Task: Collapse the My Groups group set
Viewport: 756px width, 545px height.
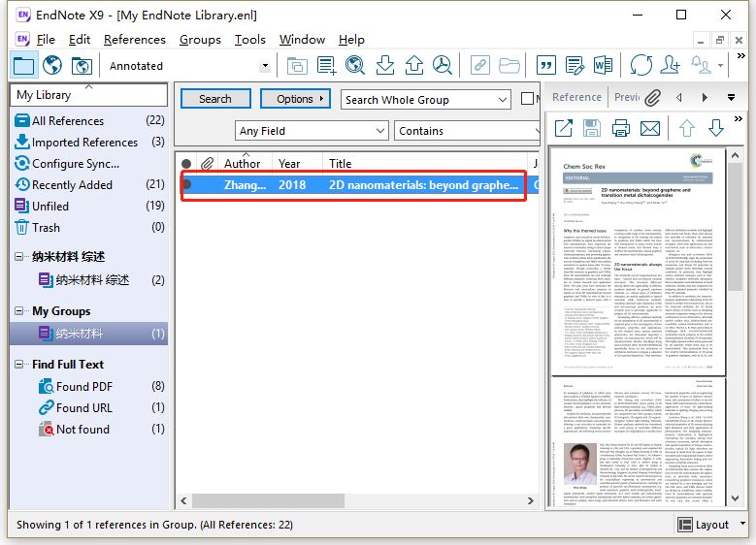Action: [18, 311]
